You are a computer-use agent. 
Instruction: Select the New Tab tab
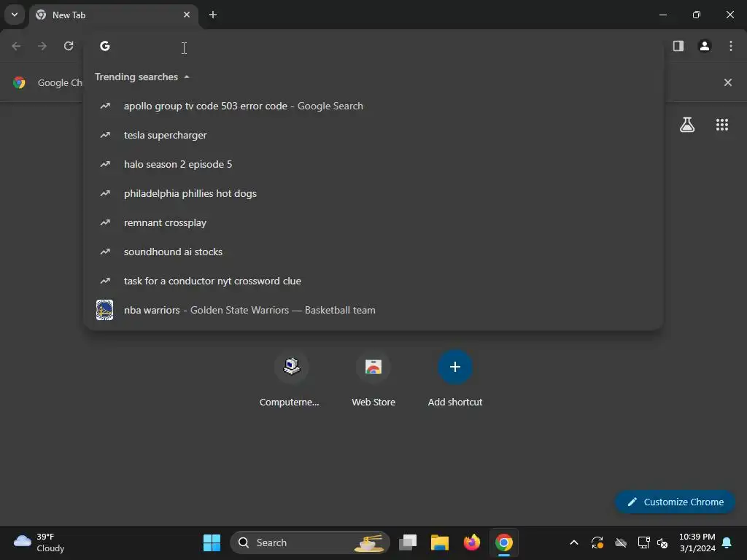tap(115, 15)
